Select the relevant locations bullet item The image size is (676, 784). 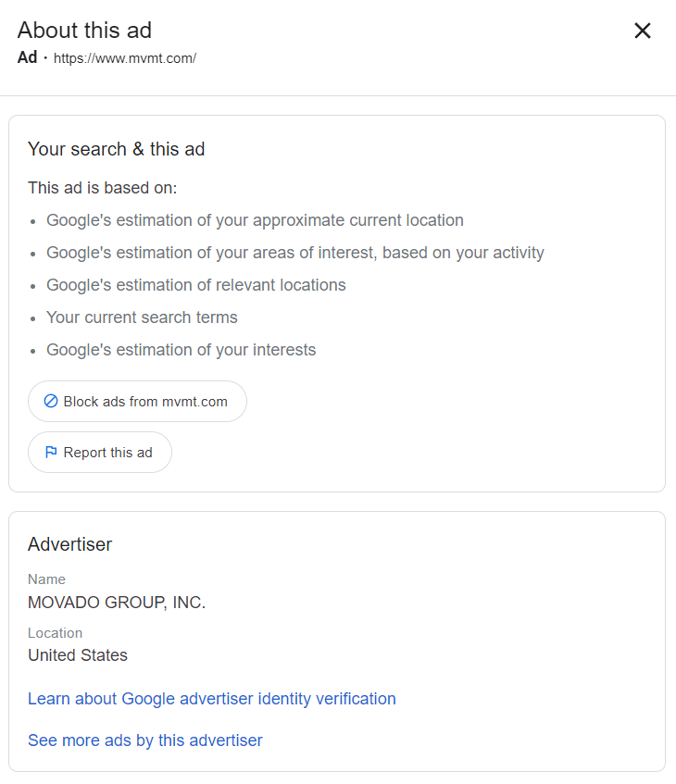coord(196,285)
